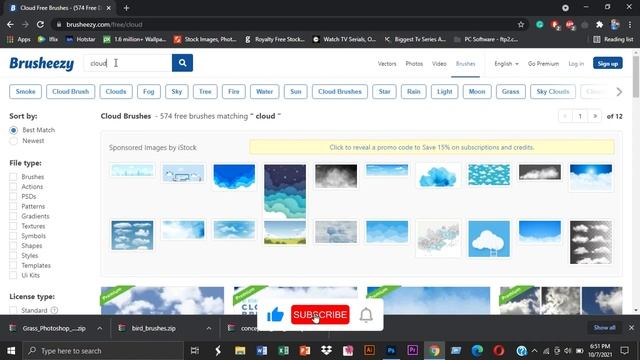This screenshot has width=640, height=360.
Task: Click the page number field
Action: tap(580, 116)
